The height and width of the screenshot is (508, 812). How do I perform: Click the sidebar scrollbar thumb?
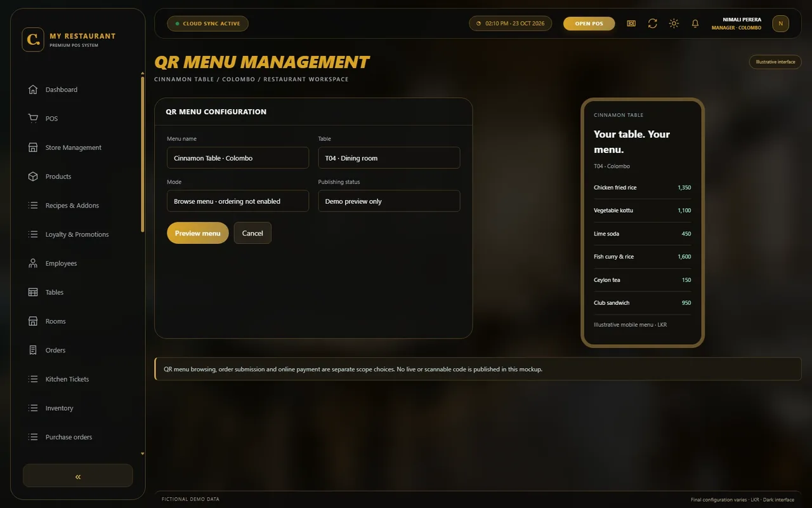[143, 154]
